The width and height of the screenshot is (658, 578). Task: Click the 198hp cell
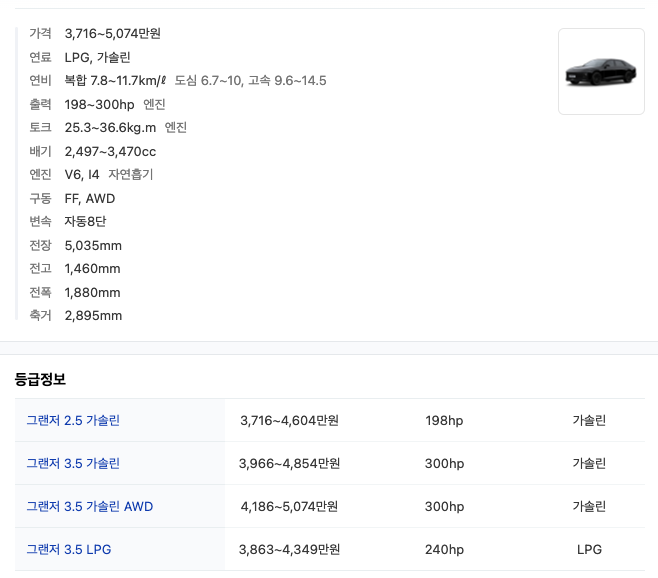[444, 420]
